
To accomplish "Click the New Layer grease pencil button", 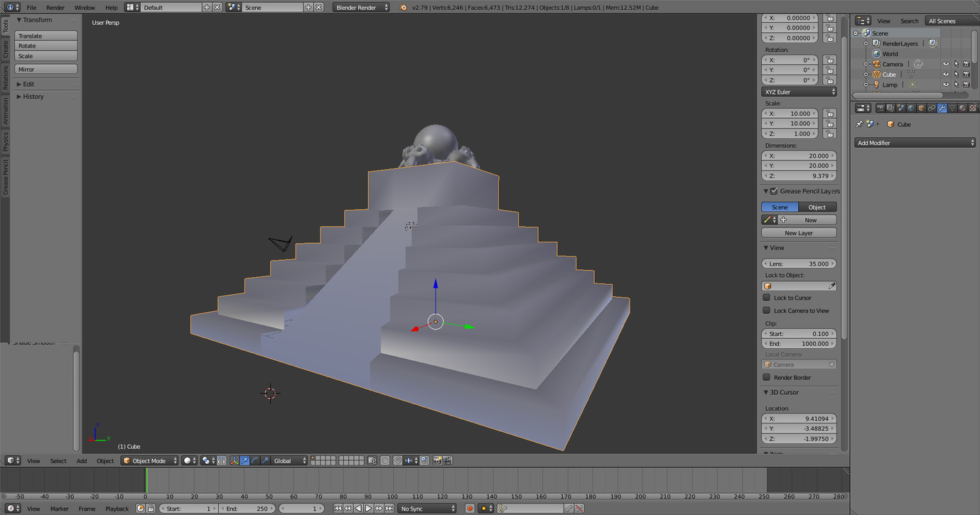I will [799, 233].
